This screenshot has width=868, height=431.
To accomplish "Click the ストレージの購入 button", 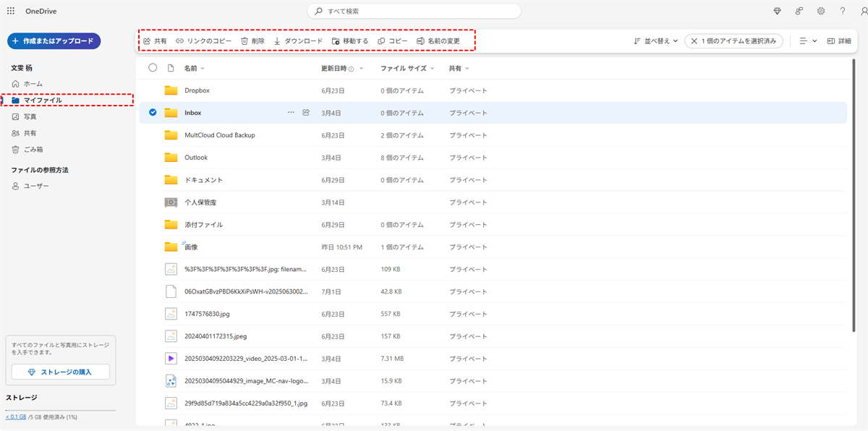I will 61,372.
